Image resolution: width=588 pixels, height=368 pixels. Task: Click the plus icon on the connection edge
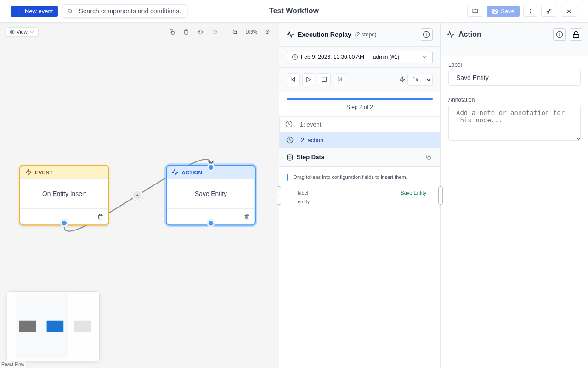click(x=137, y=195)
